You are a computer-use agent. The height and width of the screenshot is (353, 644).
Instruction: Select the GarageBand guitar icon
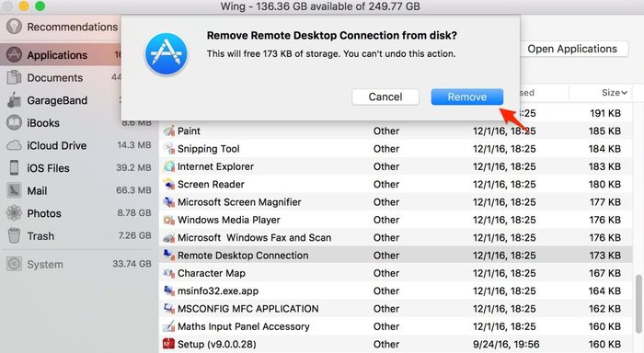click(14, 100)
